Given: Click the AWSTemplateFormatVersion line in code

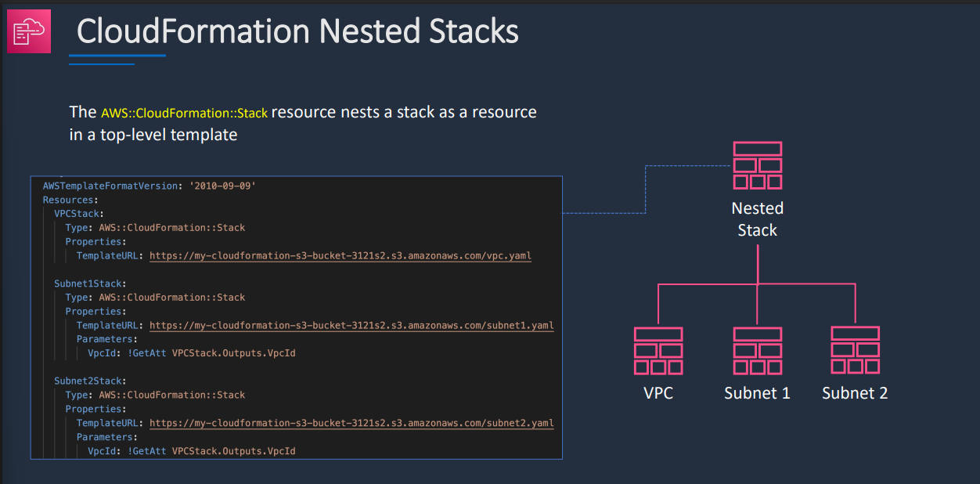Looking at the screenshot, I should [x=150, y=186].
